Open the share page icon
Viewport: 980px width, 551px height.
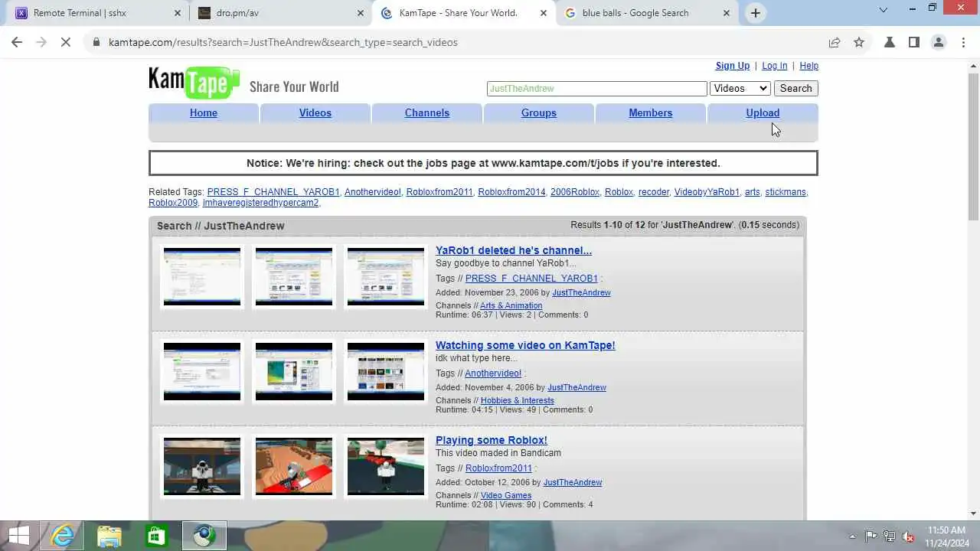[835, 42]
